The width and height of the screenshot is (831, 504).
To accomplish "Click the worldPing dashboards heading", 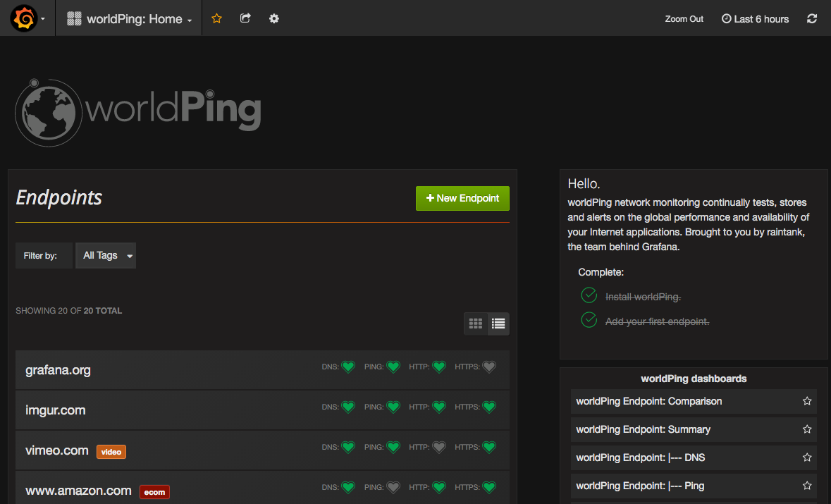I will [694, 379].
